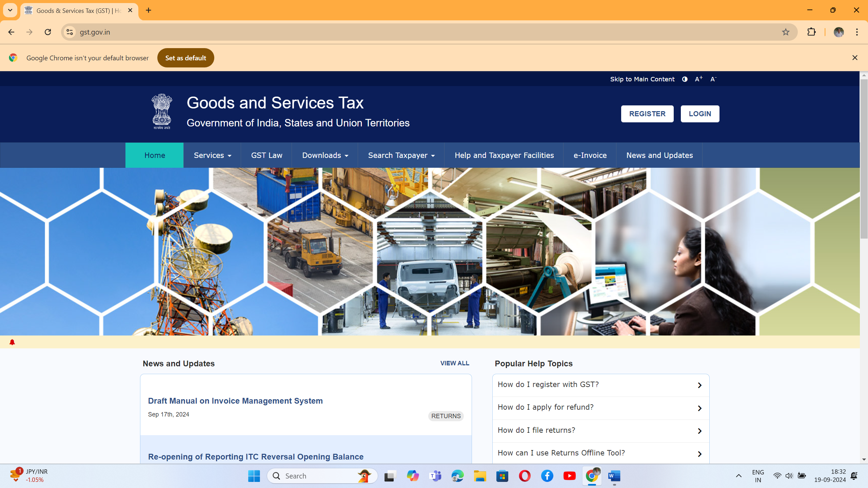Open Draft Manual on Invoice Management System
The image size is (868, 488).
235,401
